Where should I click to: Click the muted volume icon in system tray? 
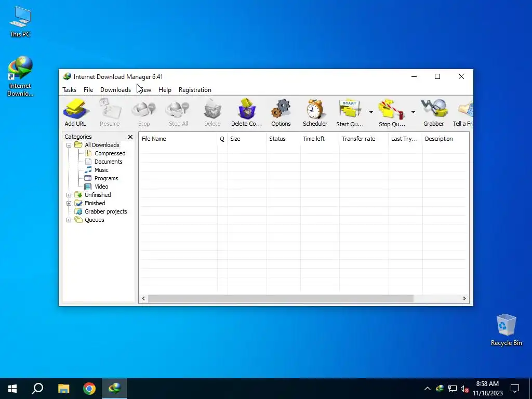click(x=465, y=389)
